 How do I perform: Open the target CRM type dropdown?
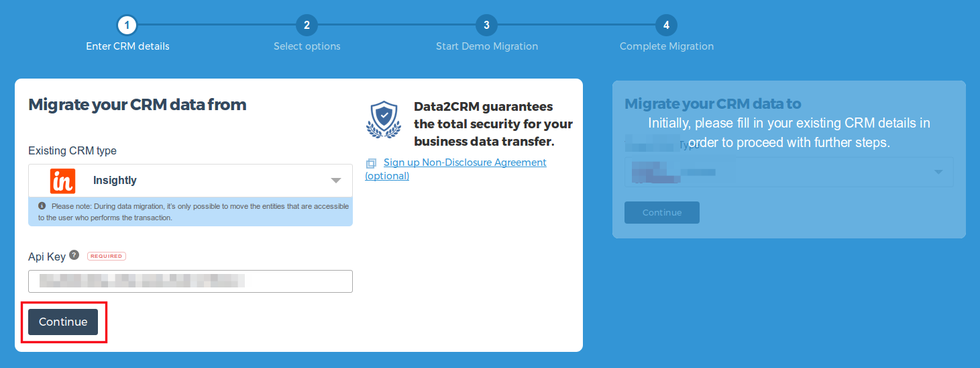(789, 172)
